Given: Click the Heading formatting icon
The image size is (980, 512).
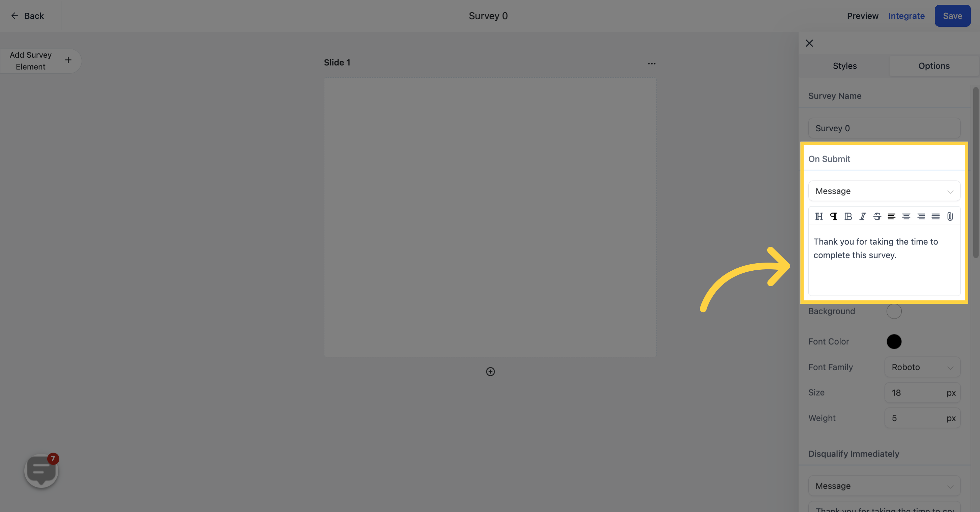Looking at the screenshot, I should point(819,216).
